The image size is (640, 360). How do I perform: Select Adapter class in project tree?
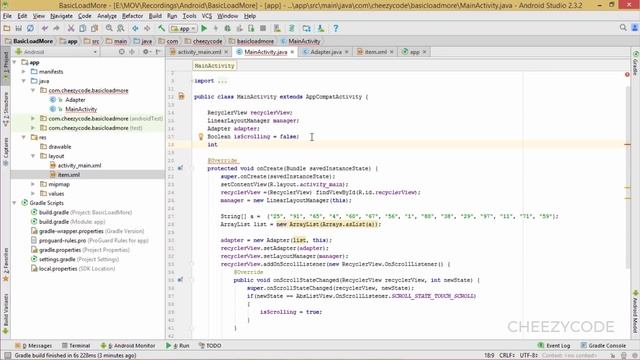[x=75, y=100]
